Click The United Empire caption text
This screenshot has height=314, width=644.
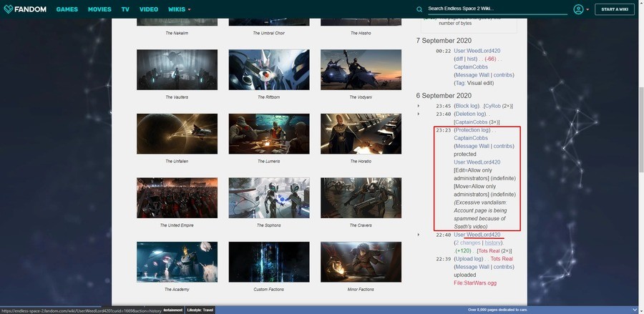[177, 225]
